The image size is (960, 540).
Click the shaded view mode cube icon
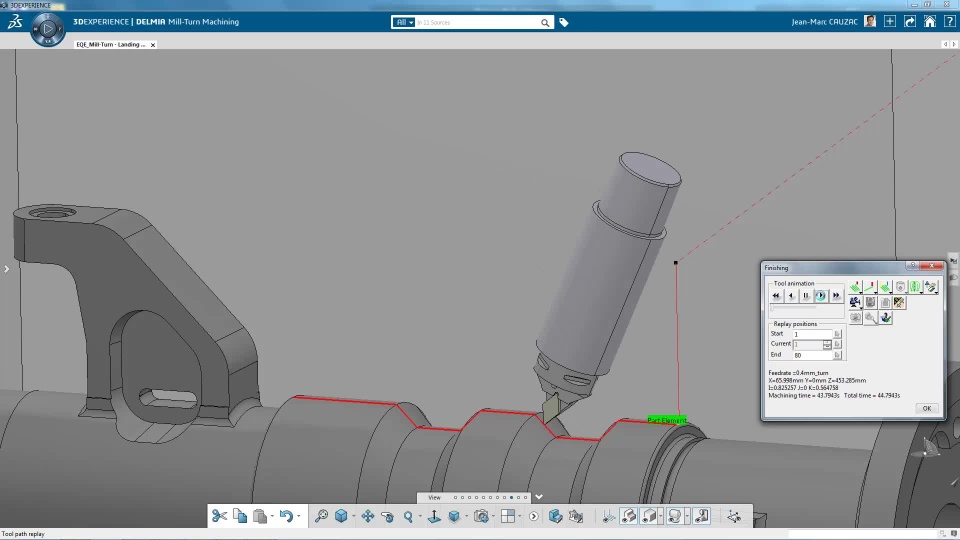454,516
